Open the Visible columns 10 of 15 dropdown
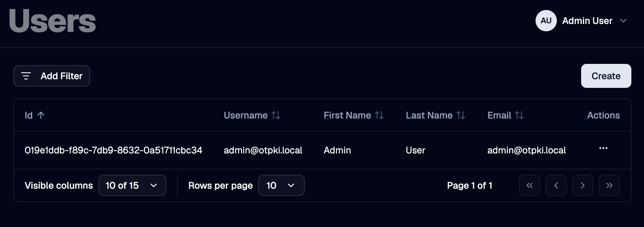This screenshot has width=644, height=227. click(x=132, y=185)
